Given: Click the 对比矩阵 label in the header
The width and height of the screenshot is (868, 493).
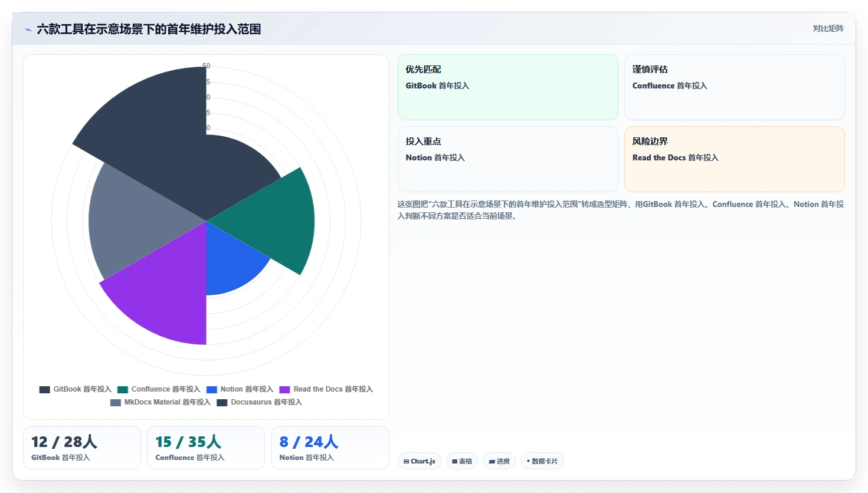Looking at the screenshot, I should click(828, 28).
